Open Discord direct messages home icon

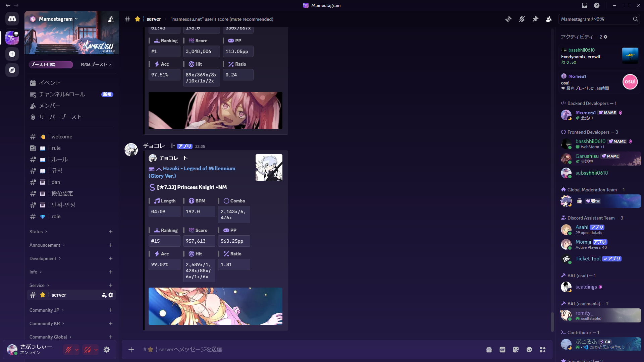click(12, 19)
